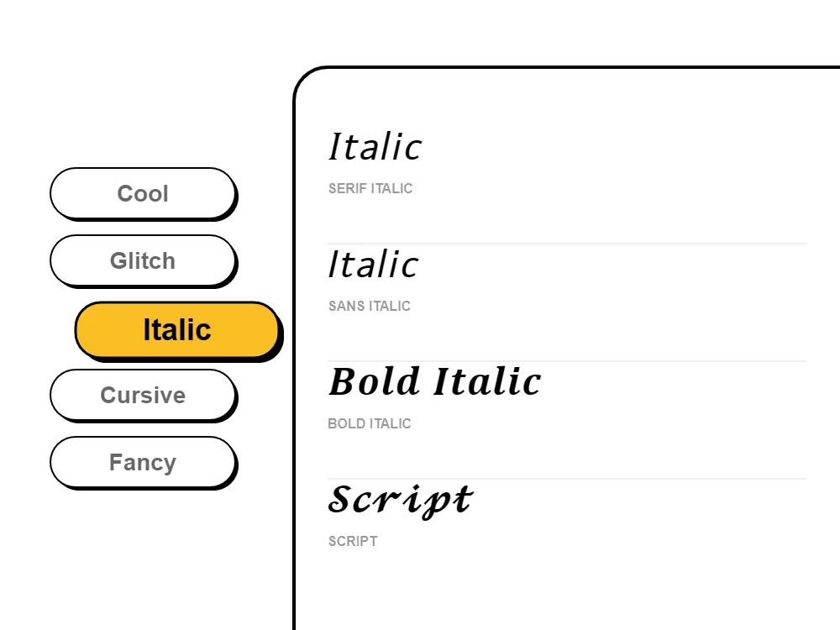
Task: Click the SANS ITALIC label
Action: pos(369,306)
